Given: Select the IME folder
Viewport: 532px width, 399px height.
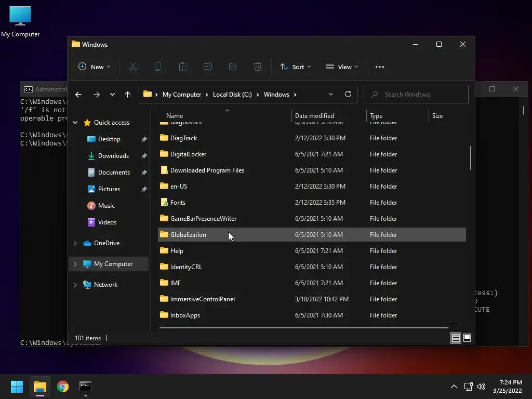Looking at the screenshot, I should click(x=312, y=283).
